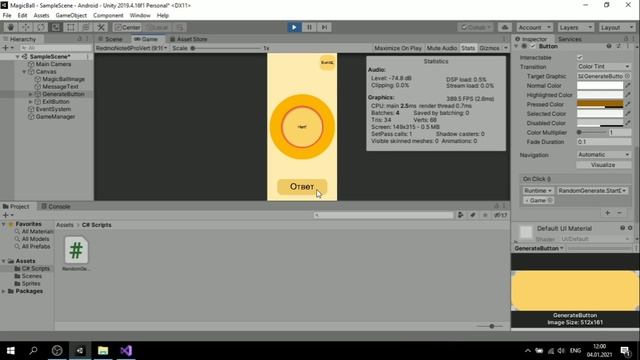Toggle the Interactable checkbox
640x360 pixels.
click(x=580, y=58)
